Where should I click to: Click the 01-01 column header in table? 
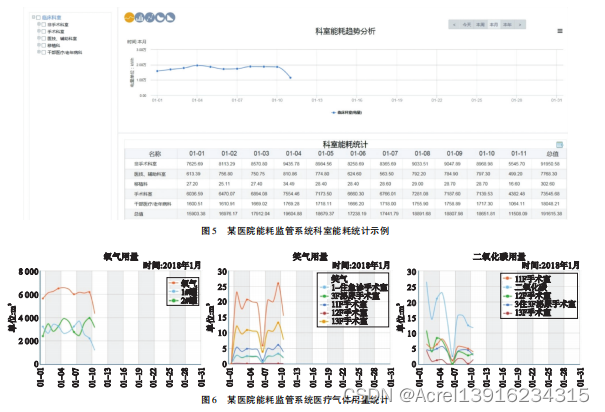click(x=197, y=154)
